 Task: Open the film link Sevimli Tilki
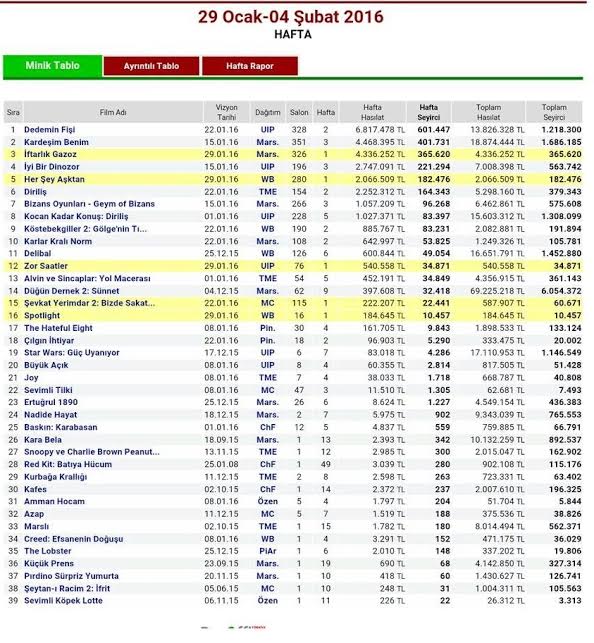pyautogui.click(x=48, y=390)
